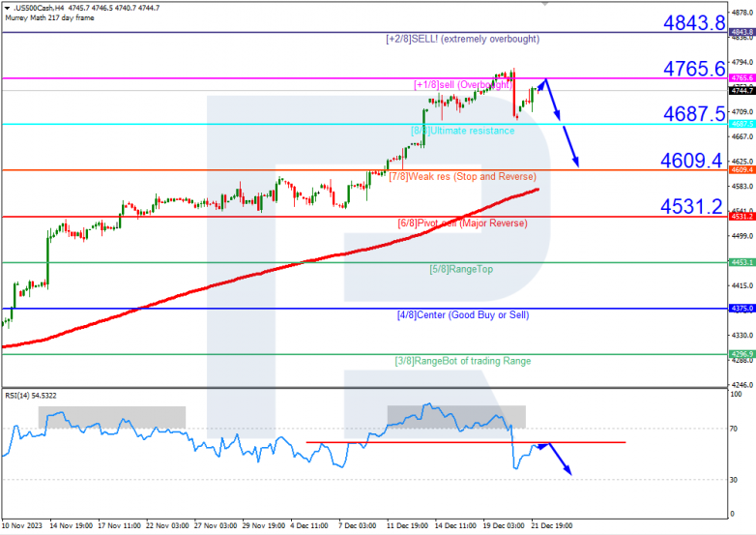This screenshot has width=756, height=535.
Task: Select the [6/8]Pivot (Major Reverse) label
Action: [x=462, y=223]
